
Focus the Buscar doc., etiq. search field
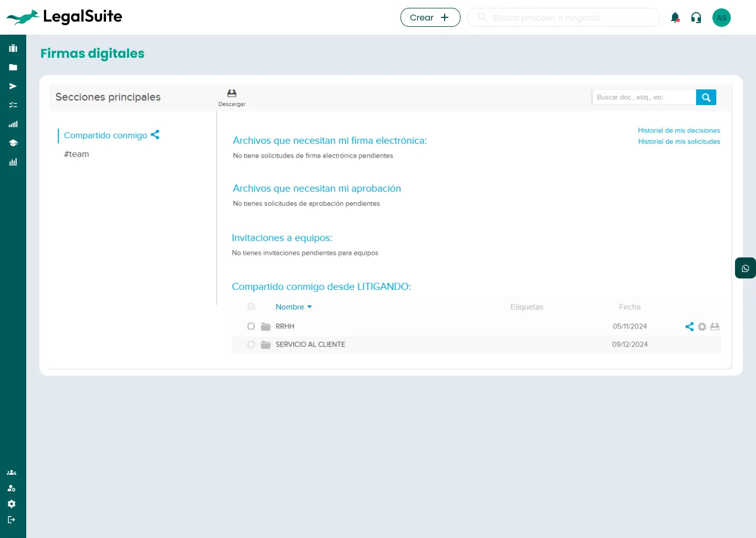pos(644,97)
